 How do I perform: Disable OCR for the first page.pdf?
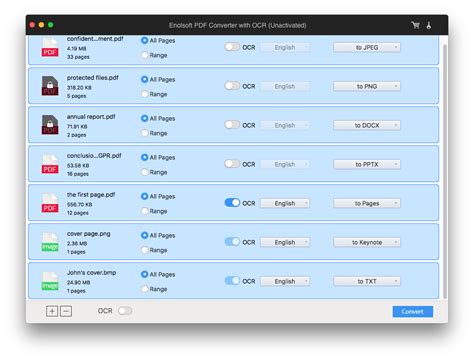[x=232, y=203]
